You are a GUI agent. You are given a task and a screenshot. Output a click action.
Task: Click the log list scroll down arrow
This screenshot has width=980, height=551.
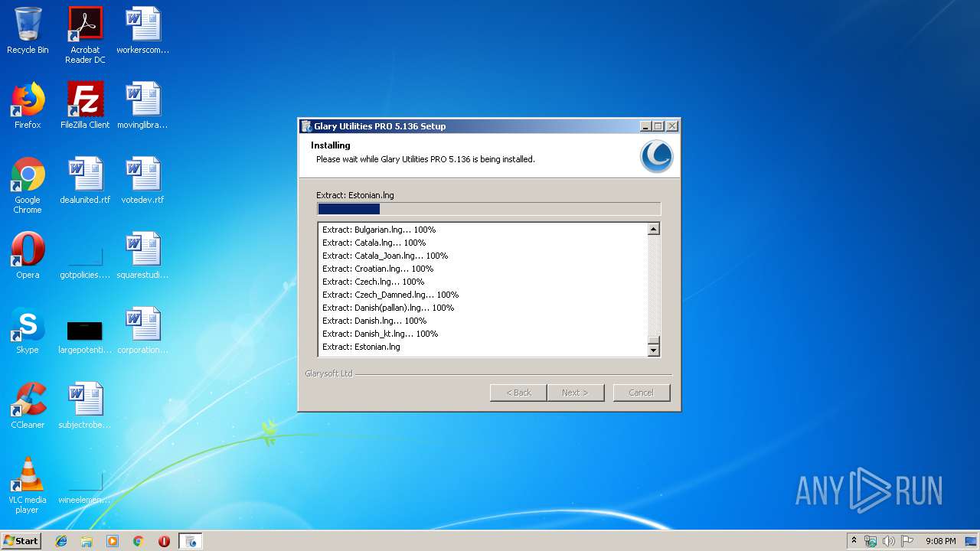[654, 350]
